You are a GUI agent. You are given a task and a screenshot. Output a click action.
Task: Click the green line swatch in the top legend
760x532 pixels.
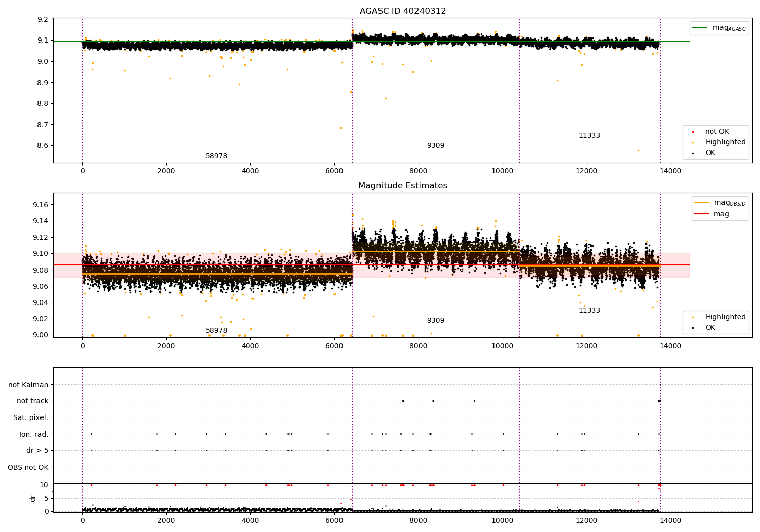click(x=700, y=28)
